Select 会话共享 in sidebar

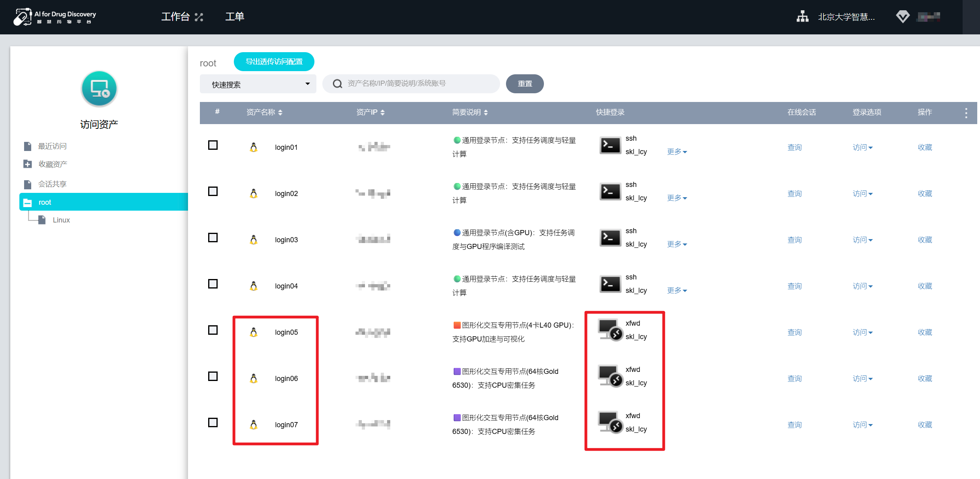(x=52, y=184)
